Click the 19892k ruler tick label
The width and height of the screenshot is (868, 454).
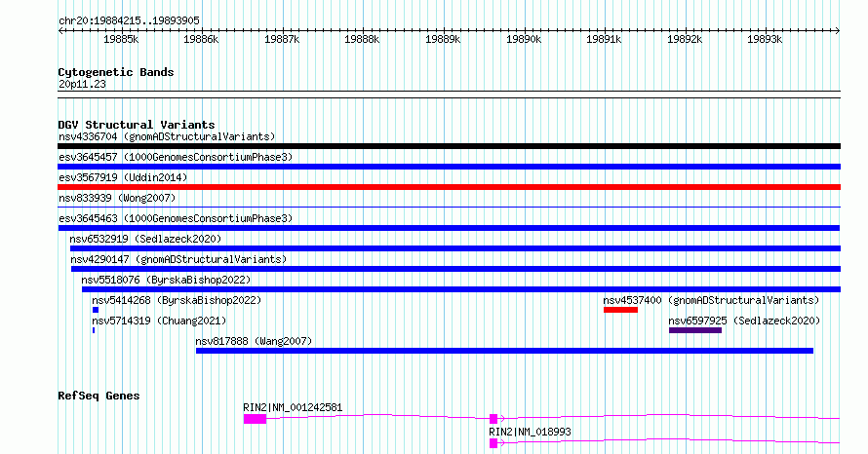[685, 39]
